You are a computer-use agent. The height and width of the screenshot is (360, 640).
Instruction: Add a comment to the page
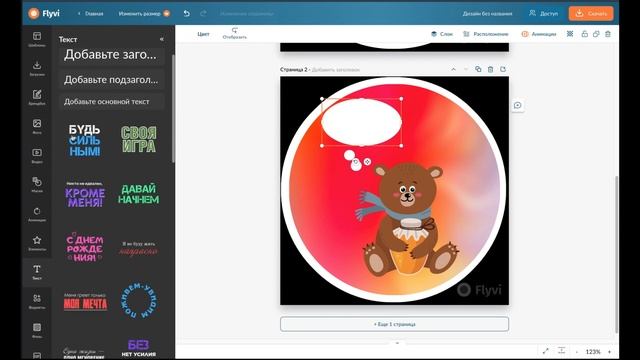point(518,105)
